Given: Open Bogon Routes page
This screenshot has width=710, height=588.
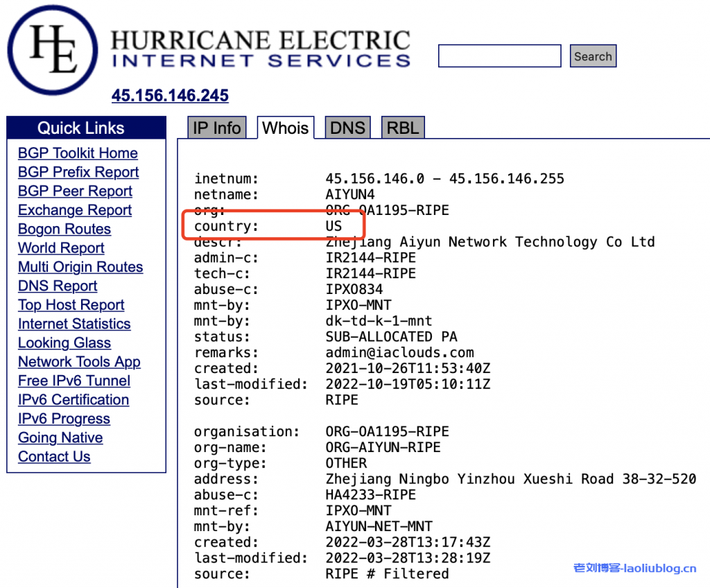Looking at the screenshot, I should pos(64,229).
